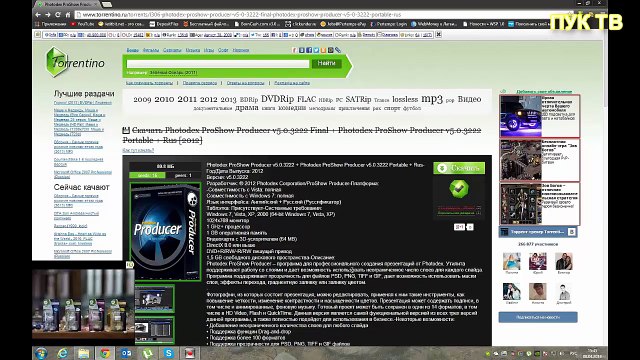This screenshot has width=640, height=360.
Task: Open the DepositFiles bookmark
Action: click(x=164, y=24)
